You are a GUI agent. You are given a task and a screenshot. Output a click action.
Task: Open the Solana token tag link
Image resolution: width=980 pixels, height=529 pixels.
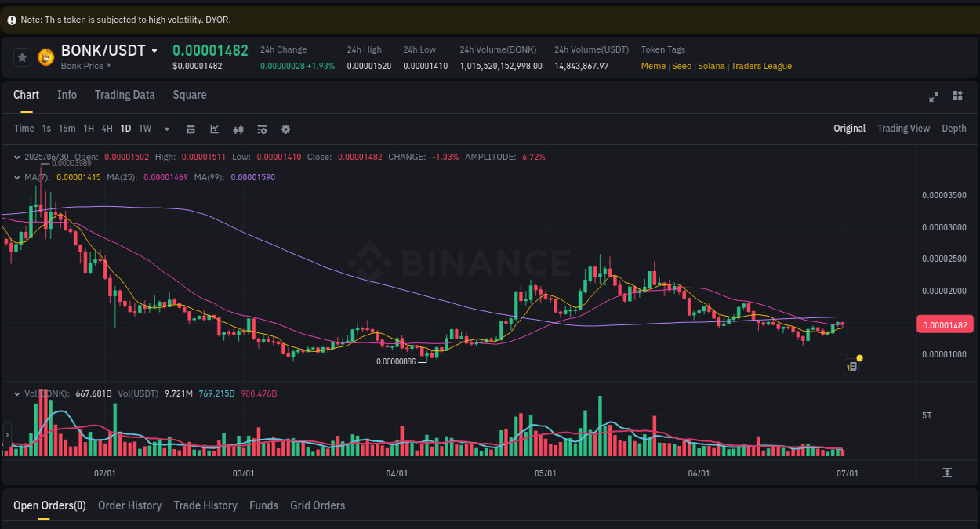pyautogui.click(x=711, y=66)
